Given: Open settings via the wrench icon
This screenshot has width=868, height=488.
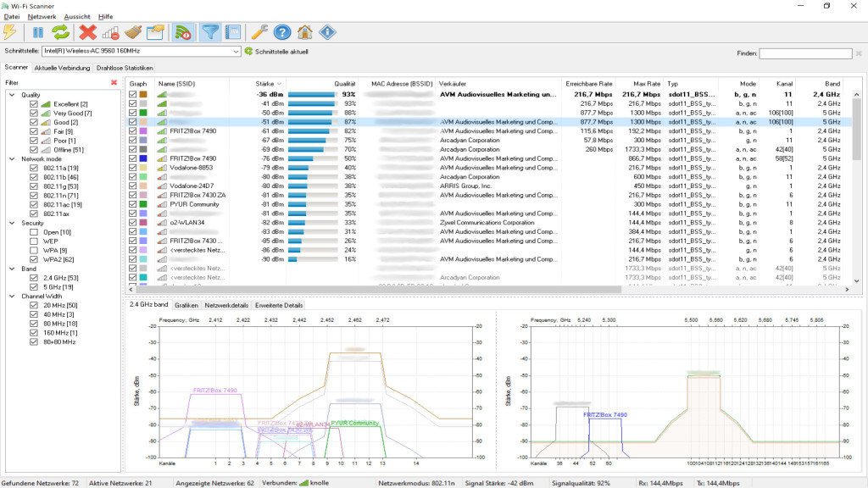Looking at the screenshot, I should point(259,32).
